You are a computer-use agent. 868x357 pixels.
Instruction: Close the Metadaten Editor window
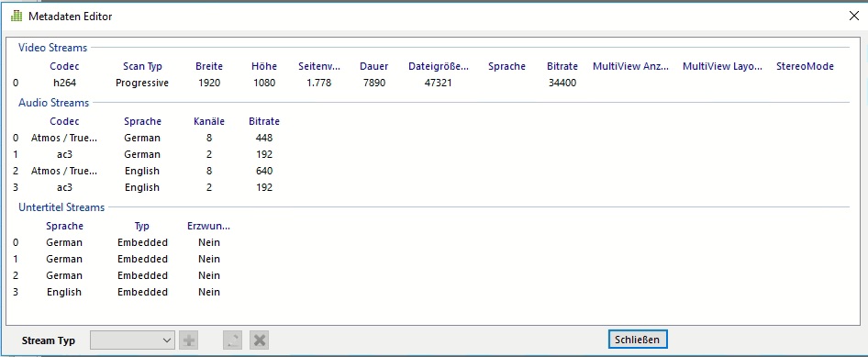click(x=853, y=16)
